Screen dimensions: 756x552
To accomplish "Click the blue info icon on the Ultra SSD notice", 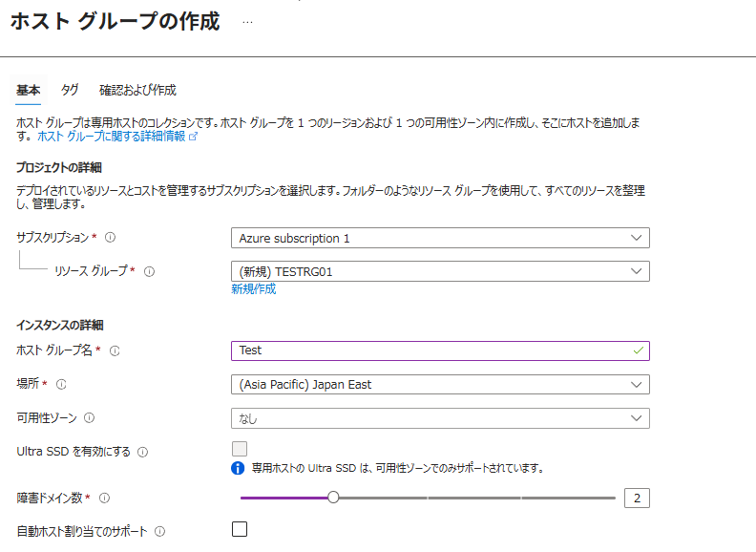I will click(238, 468).
